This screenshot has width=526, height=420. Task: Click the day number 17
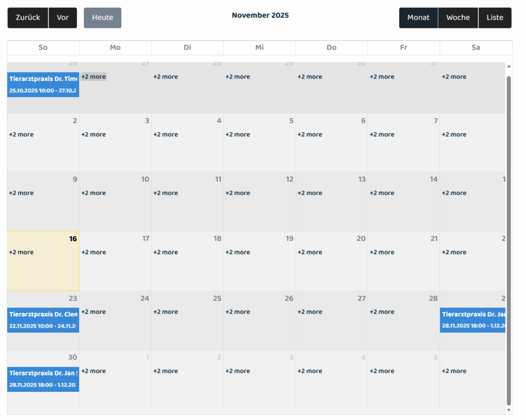(x=145, y=238)
